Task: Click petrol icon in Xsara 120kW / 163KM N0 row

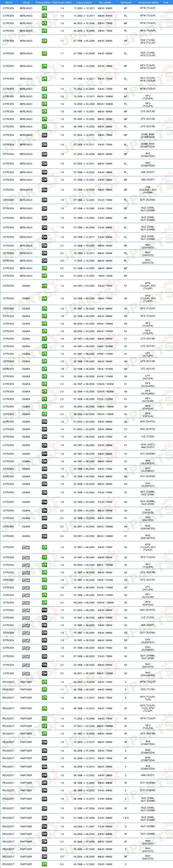Action: point(44,392)
